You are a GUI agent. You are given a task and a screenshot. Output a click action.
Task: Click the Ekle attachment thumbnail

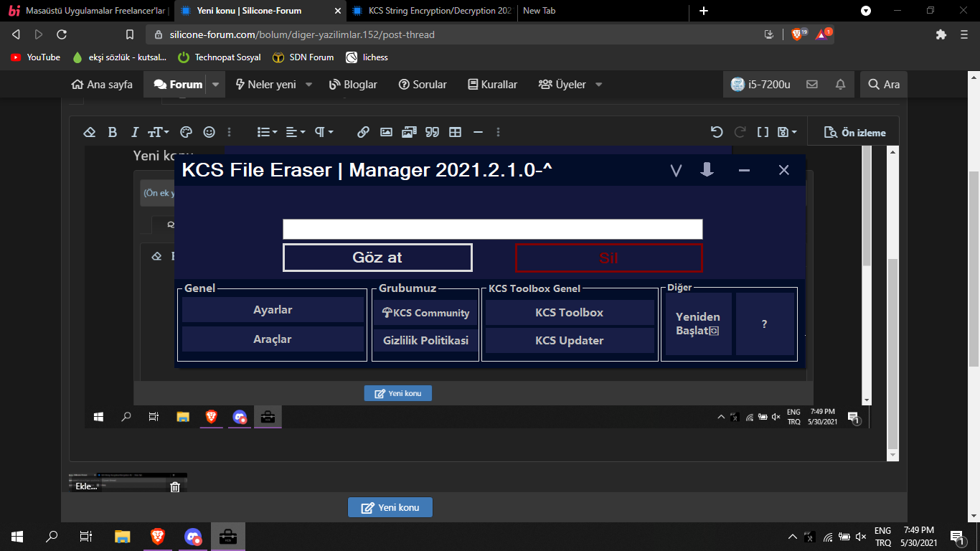(128, 482)
